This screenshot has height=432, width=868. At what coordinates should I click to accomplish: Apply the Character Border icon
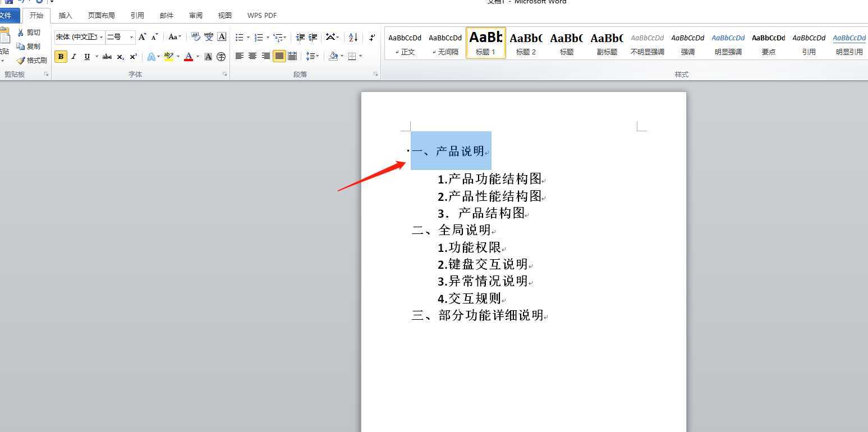[222, 37]
